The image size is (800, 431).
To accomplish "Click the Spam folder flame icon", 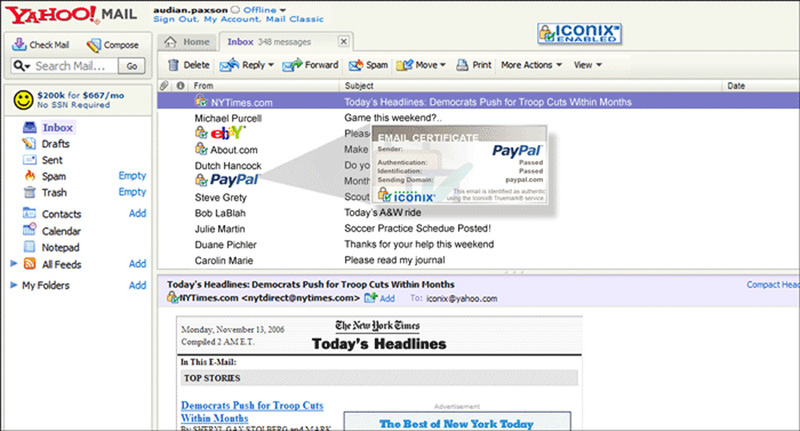I will [30, 176].
